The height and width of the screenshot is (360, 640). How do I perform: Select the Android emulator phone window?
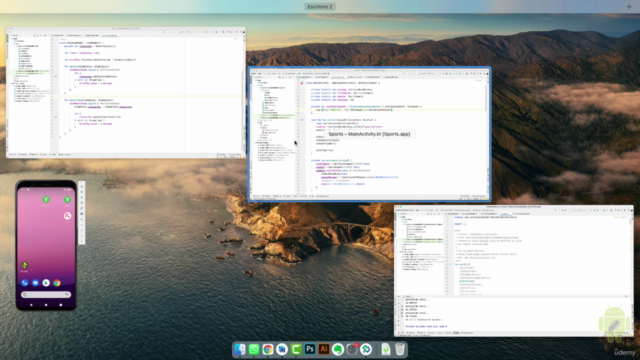pyautogui.click(x=46, y=245)
